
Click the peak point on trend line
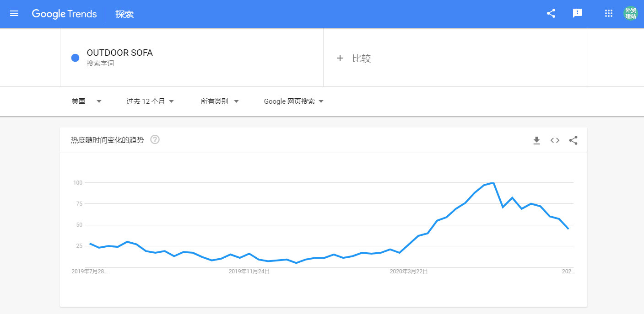[x=493, y=183]
